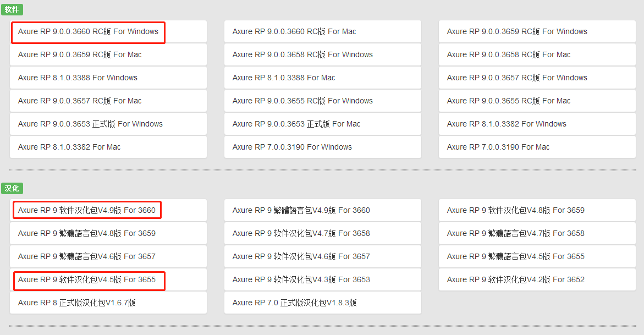Screen dimensions: 644x335
Task: Click Axure RP 7.0.0.3190 For Mac
Action: click(x=537, y=147)
